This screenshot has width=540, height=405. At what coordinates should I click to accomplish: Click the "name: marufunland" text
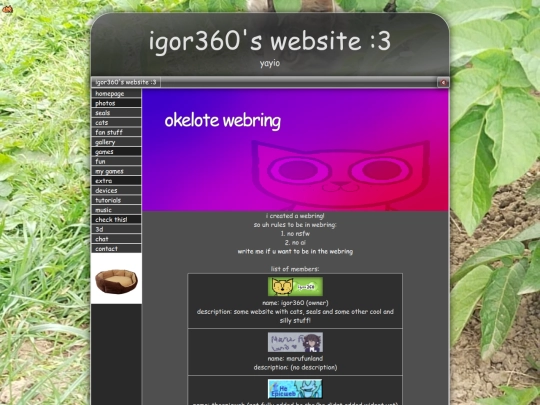(x=295, y=358)
